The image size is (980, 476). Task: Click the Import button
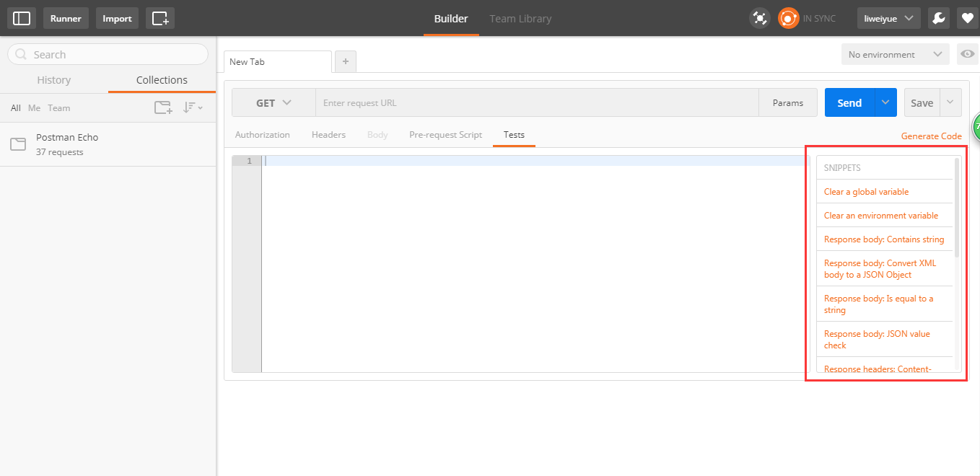(x=117, y=18)
